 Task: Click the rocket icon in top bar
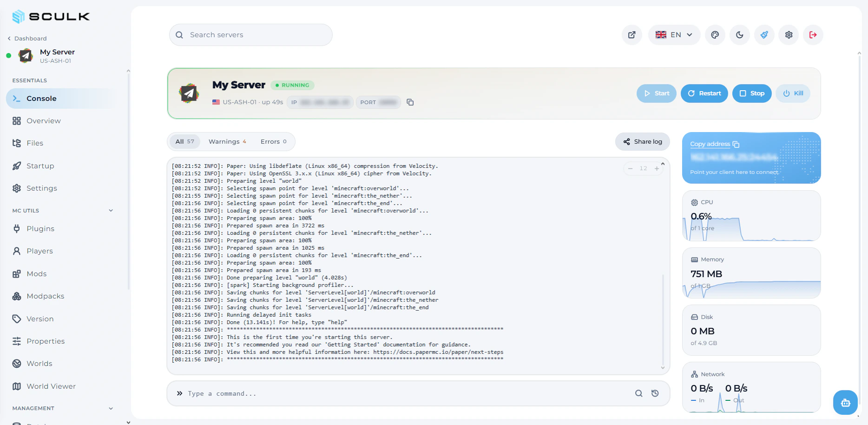click(x=764, y=35)
